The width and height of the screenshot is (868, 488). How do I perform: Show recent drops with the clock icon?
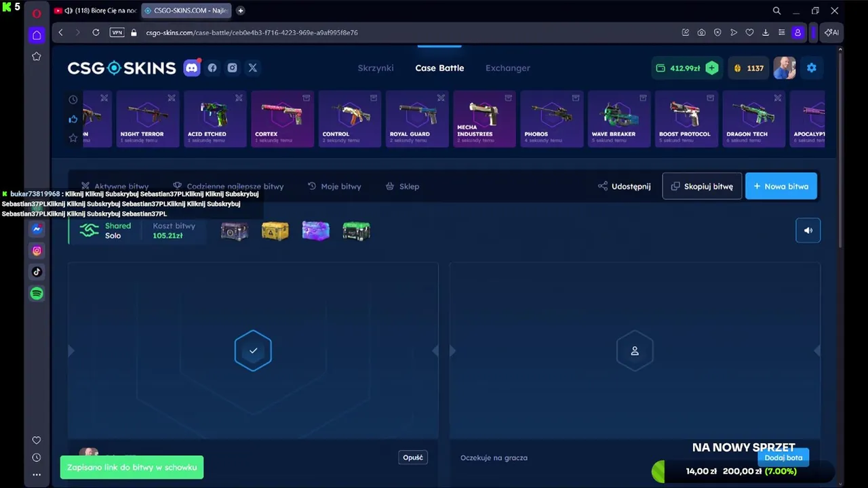(x=73, y=100)
